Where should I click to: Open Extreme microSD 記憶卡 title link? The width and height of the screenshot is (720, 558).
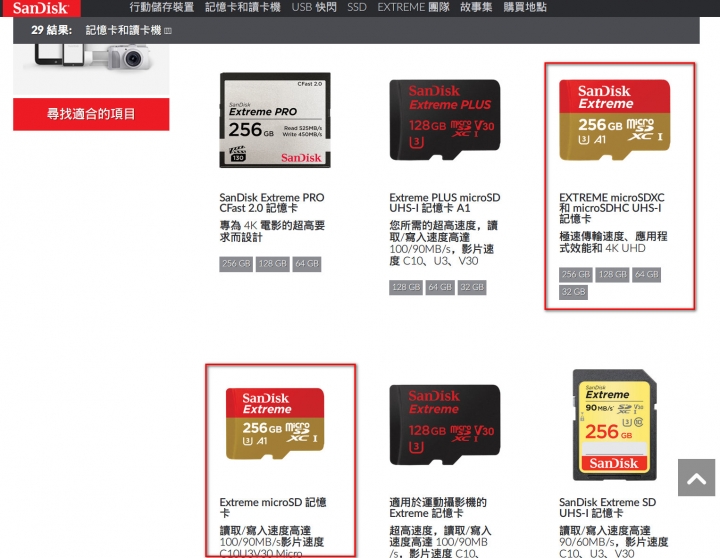(273, 507)
